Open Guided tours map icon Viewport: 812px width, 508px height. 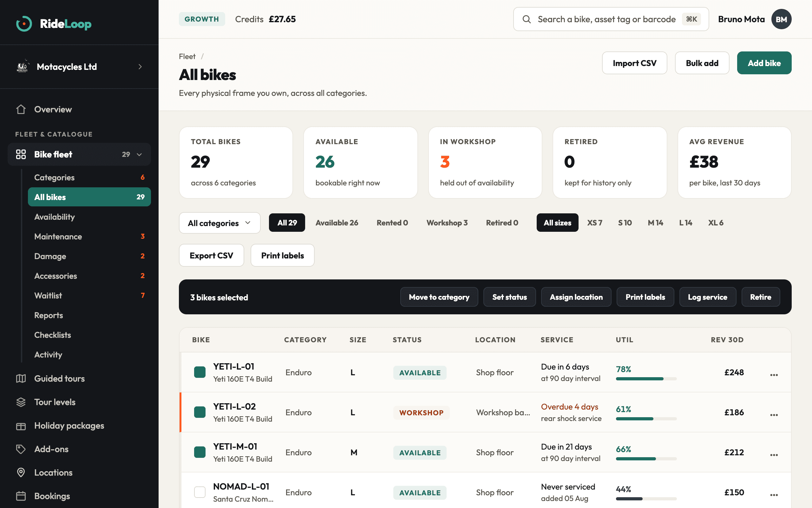click(x=21, y=378)
